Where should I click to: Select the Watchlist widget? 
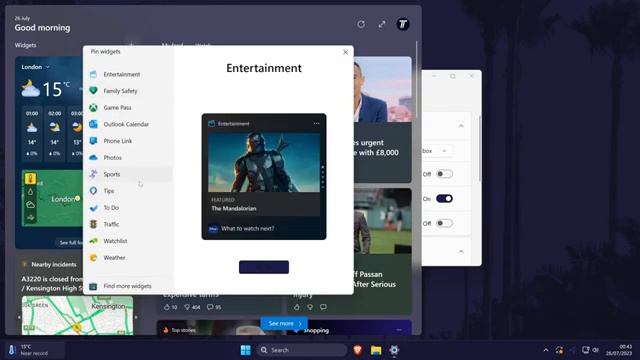point(127,241)
